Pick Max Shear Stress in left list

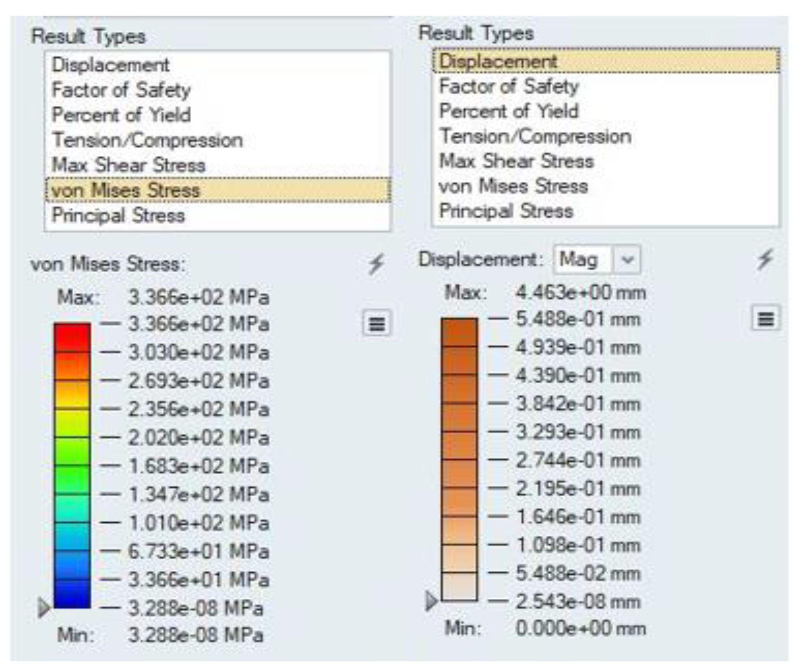tap(128, 165)
